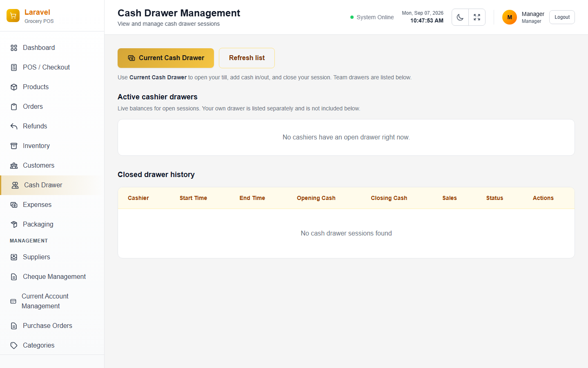Screen dimensions: 588x368
Task: Open the Refunds section
Action: pos(52,126)
